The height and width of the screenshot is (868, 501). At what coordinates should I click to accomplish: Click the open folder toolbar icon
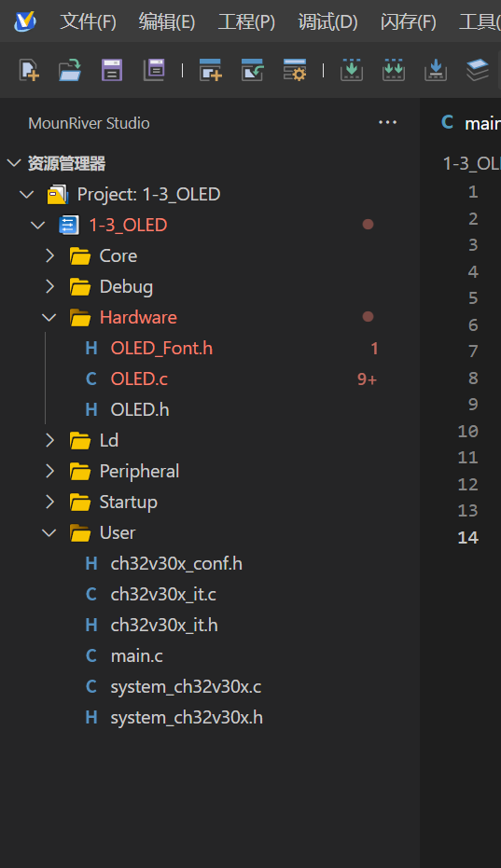pos(70,70)
